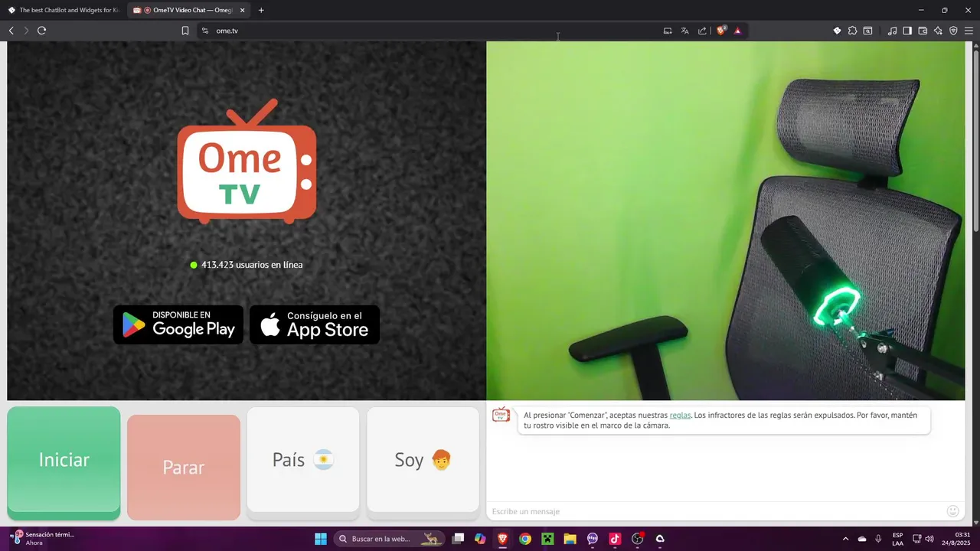Screen dimensions: 980x551
Task: Switch to The best ChatBot and Widgets tab
Action: 64,10
